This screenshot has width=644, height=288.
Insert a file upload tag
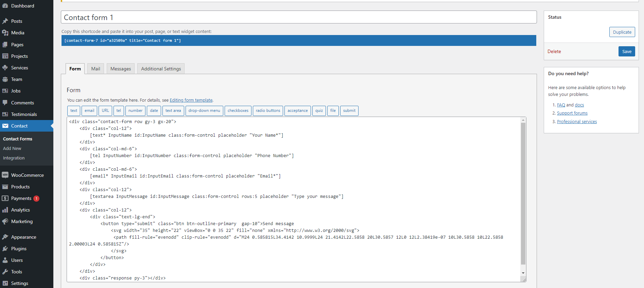pyautogui.click(x=333, y=111)
